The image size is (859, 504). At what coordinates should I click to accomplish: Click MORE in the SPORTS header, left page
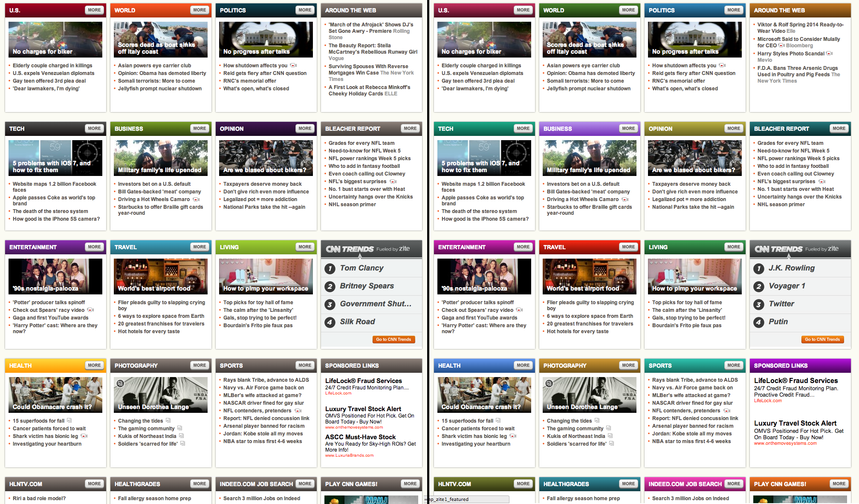[x=305, y=365]
